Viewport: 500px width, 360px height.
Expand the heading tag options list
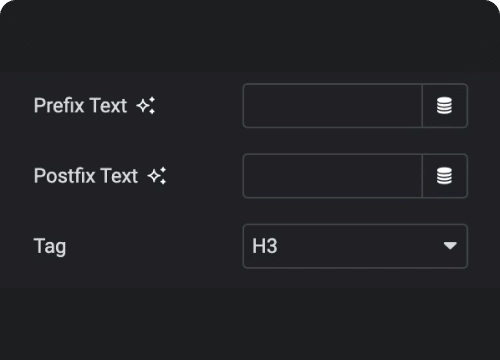click(355, 246)
